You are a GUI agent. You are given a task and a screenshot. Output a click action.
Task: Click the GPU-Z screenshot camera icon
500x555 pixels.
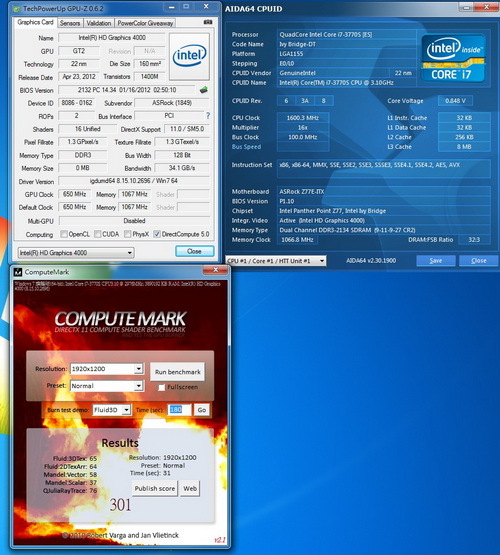click(x=208, y=22)
